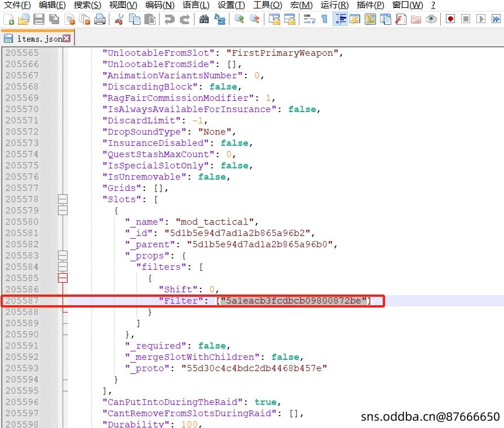
Task: Close the items.json tab
Action: coord(67,38)
